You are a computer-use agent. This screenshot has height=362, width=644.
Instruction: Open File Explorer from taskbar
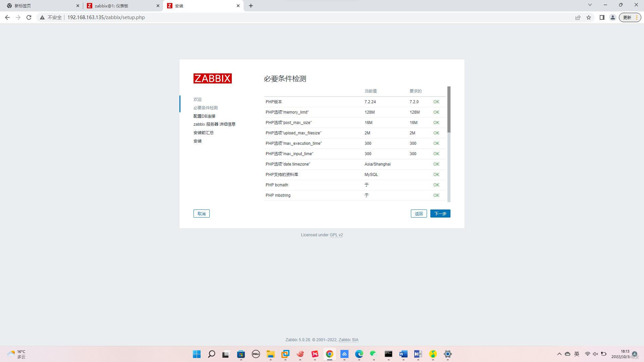(x=271, y=354)
